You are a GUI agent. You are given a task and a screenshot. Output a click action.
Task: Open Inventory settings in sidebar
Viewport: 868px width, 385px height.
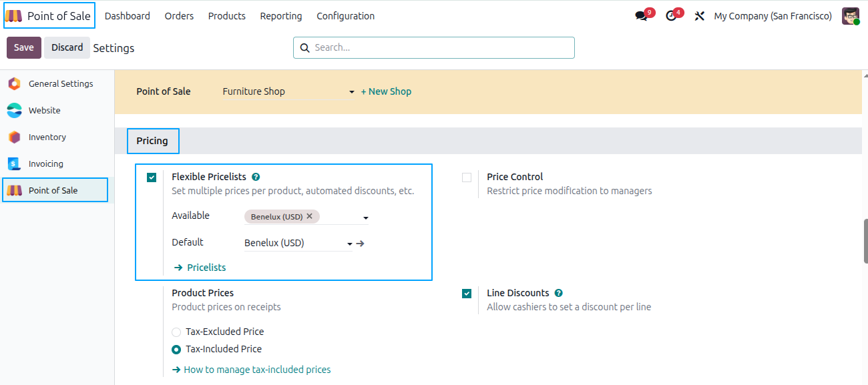tap(55, 137)
